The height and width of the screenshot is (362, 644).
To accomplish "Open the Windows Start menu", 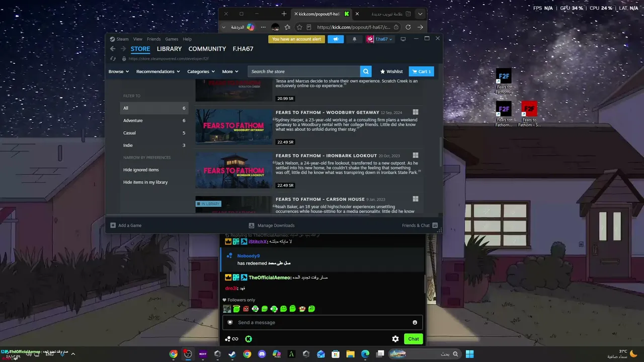I will pos(469,354).
